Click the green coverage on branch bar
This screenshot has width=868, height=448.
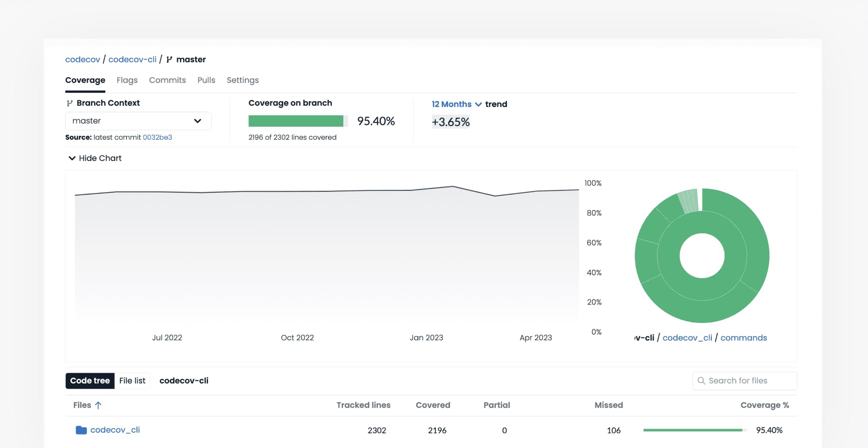[x=296, y=121]
